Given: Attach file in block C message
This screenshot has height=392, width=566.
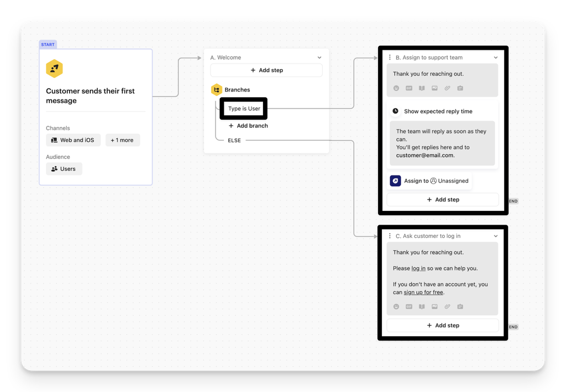Looking at the screenshot, I should coord(447,306).
